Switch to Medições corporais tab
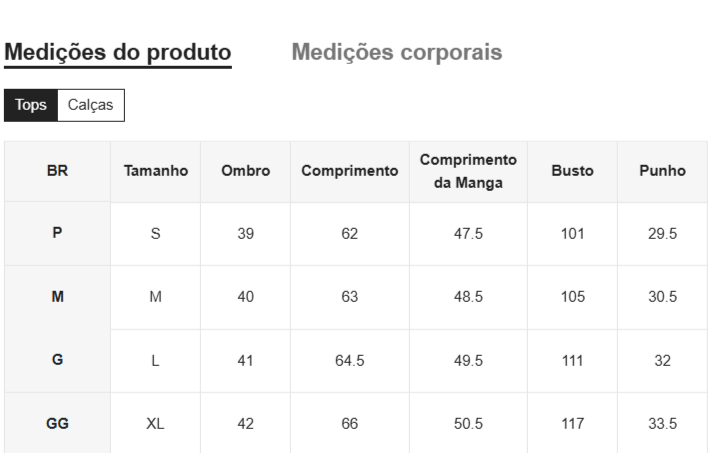The width and height of the screenshot is (708, 453). 396,52
